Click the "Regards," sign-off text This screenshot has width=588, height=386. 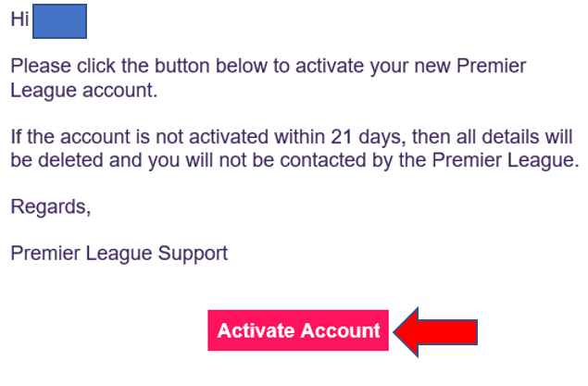tap(51, 206)
